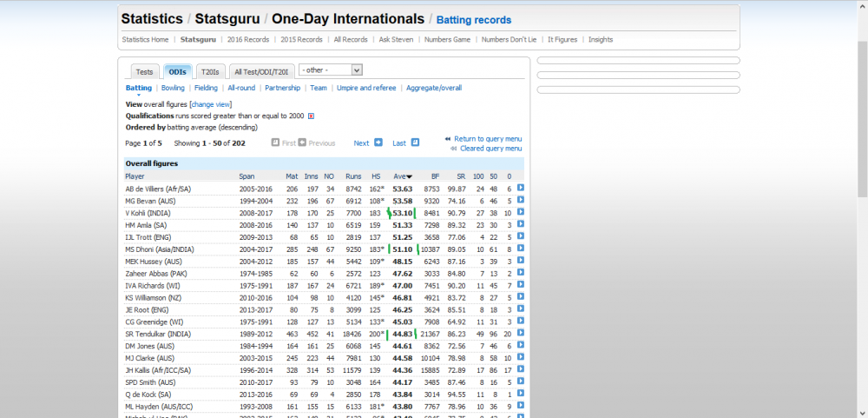Sort table by Span column
Image resolution: width=868 pixels, height=418 pixels.
247,176
